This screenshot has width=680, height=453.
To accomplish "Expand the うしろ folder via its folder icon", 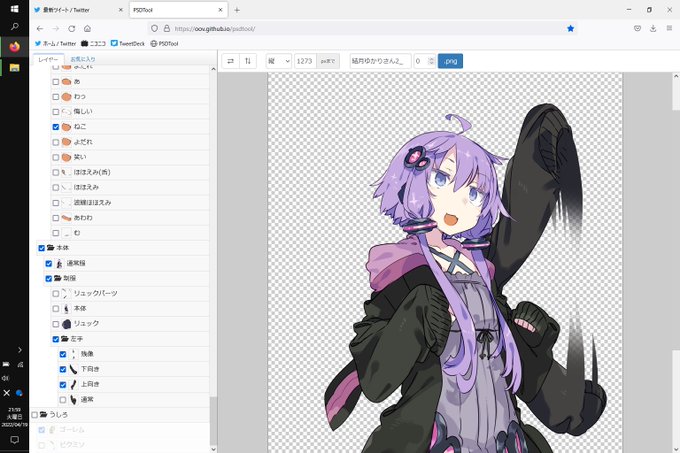I will click(43, 414).
